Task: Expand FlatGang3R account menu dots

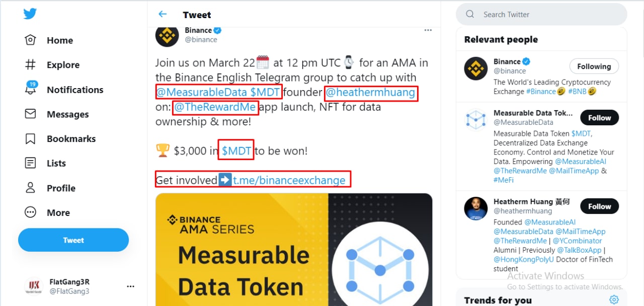Action: [130, 286]
